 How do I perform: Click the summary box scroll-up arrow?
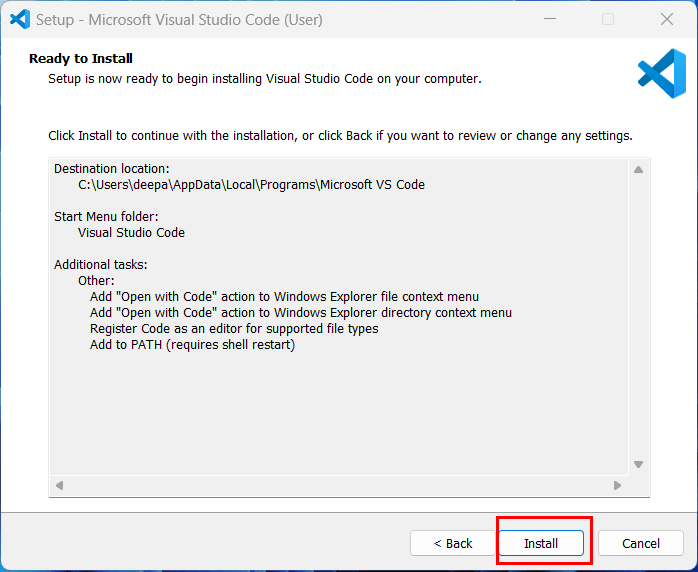[x=638, y=170]
